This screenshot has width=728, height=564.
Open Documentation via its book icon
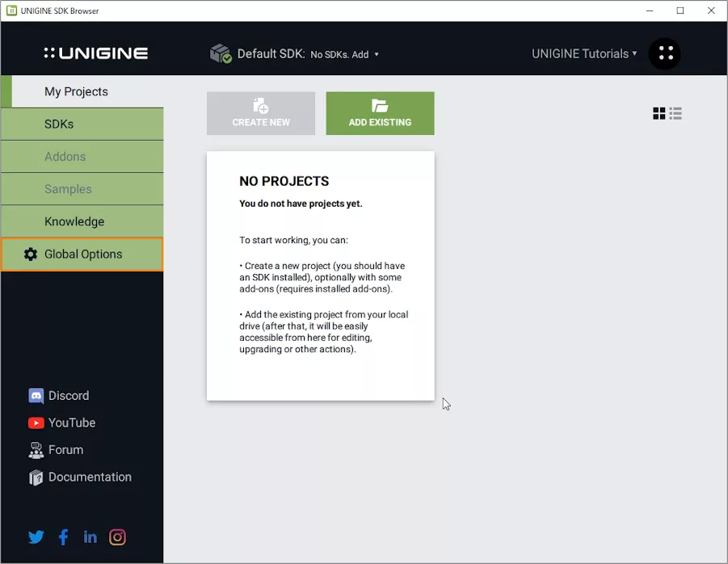pyautogui.click(x=36, y=478)
